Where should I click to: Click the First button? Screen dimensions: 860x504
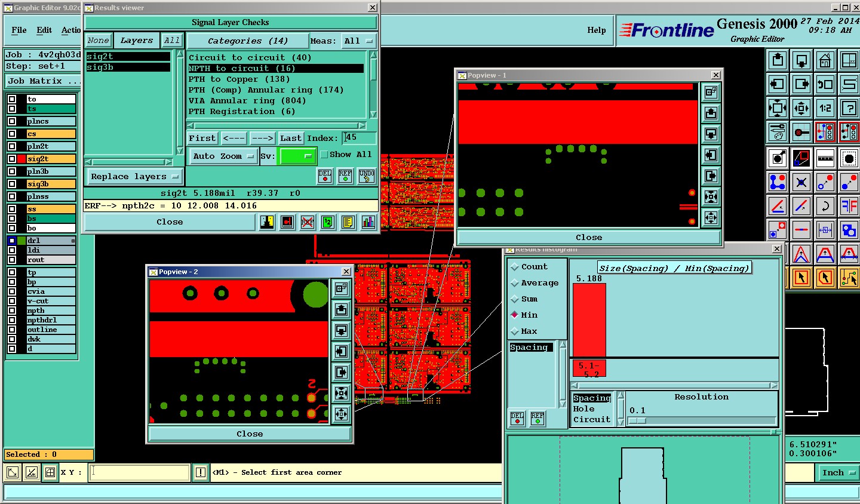(x=202, y=138)
